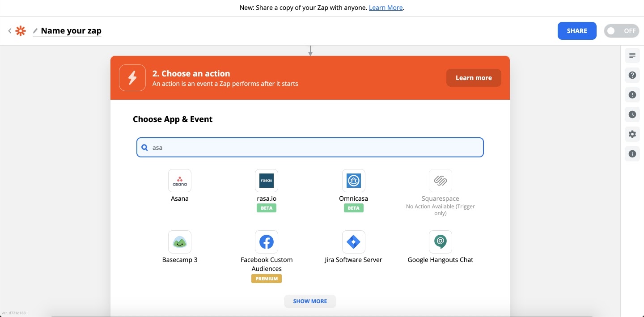644x317 pixels.
Task: Go back using the left chevron
Action: (x=10, y=31)
